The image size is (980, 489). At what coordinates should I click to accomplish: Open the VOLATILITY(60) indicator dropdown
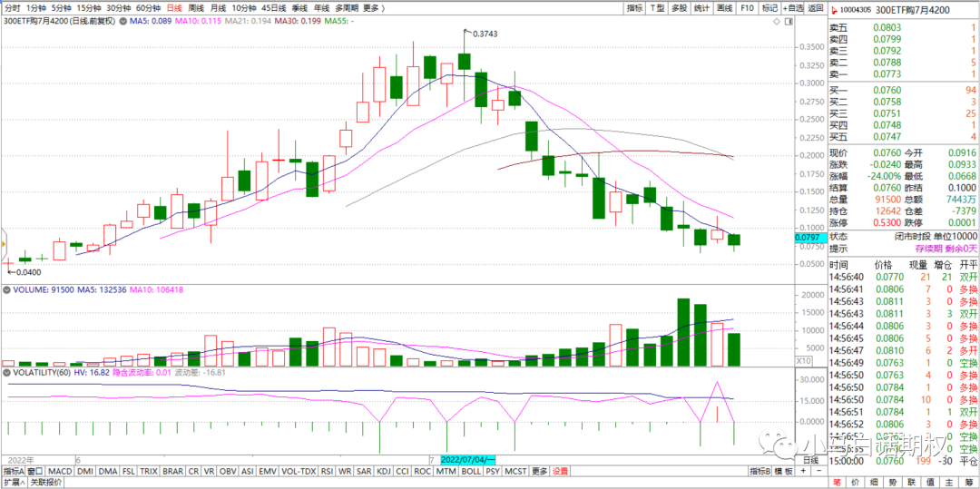pyautogui.click(x=37, y=371)
